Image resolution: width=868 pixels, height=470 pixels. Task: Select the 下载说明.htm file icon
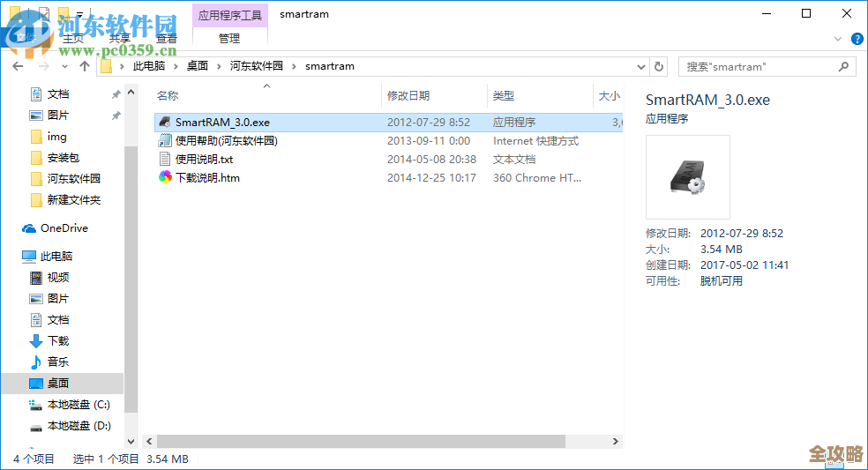pos(165,177)
